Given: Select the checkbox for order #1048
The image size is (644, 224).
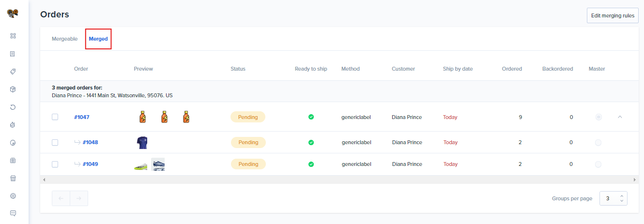Looking at the screenshot, I should point(55,142).
